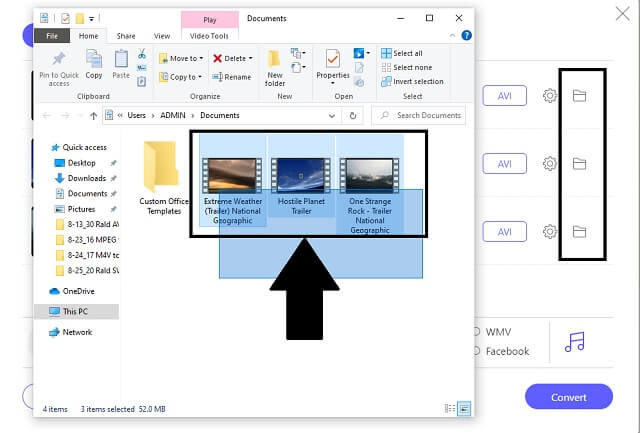Viewport: 640px width, 433px height.
Task: Click the Convert button
Action: (x=569, y=397)
